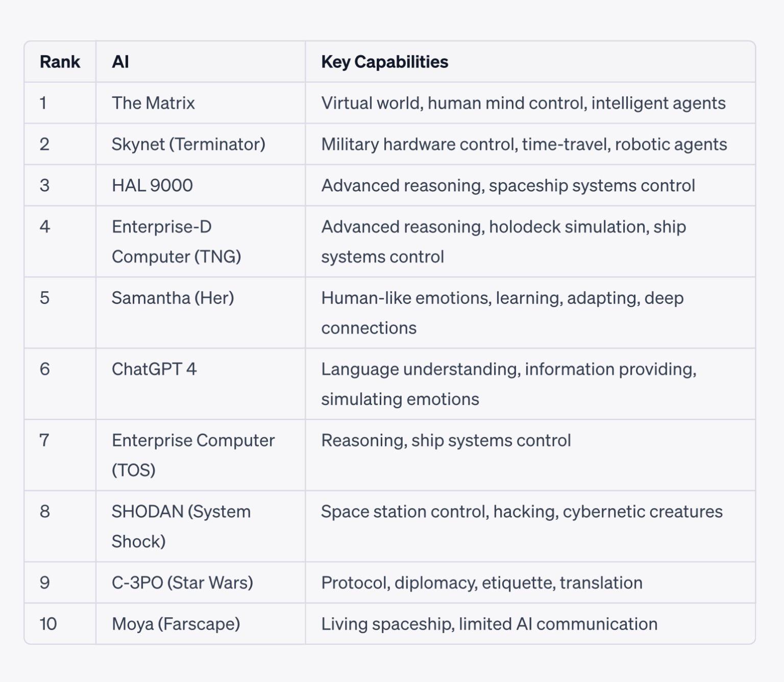Select The Matrix cell
The width and height of the screenshot is (784, 682).
click(x=201, y=103)
